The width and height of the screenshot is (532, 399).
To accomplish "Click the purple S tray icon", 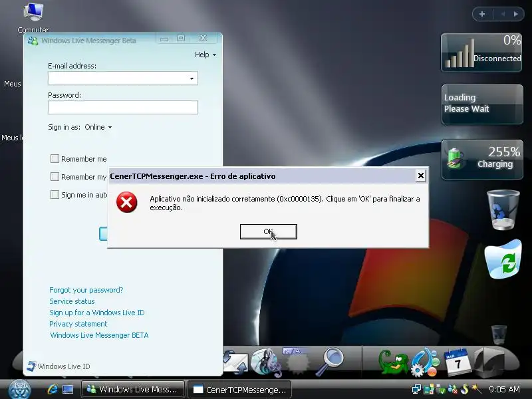I will click(x=464, y=389).
